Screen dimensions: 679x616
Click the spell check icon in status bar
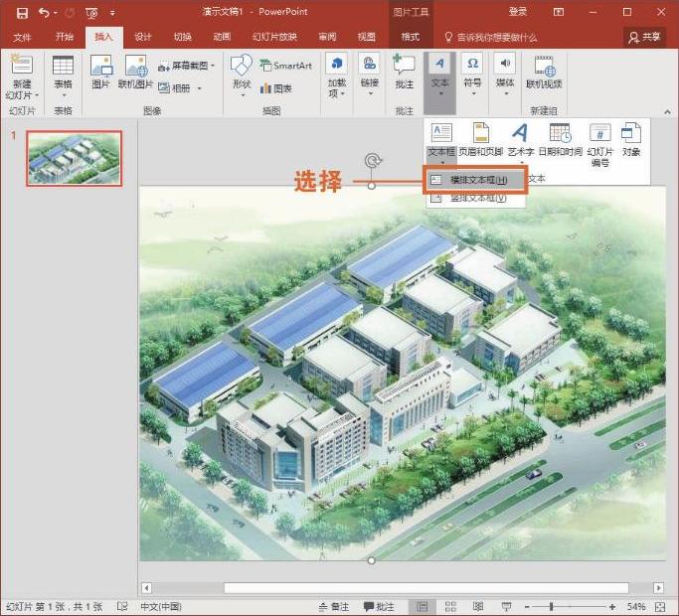coord(122,606)
